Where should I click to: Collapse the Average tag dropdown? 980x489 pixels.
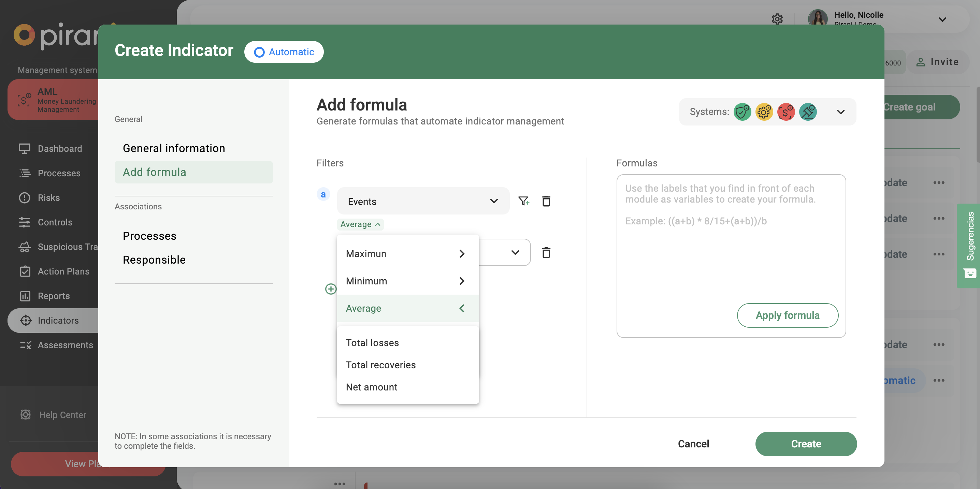pyautogui.click(x=360, y=224)
